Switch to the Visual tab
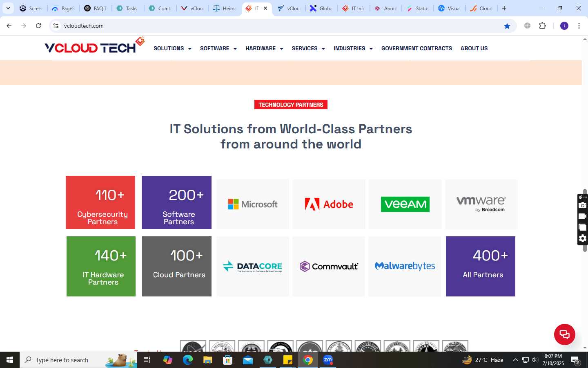The width and height of the screenshot is (588, 368). point(450,8)
